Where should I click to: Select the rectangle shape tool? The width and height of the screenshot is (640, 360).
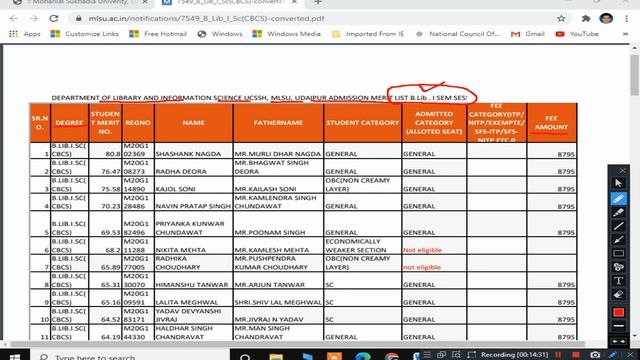pos(618,253)
